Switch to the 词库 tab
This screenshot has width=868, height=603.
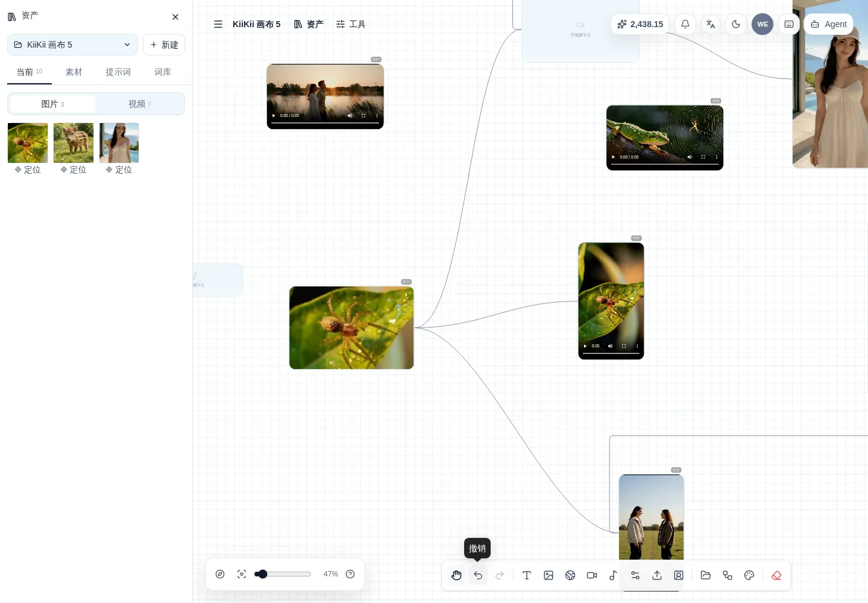[163, 72]
